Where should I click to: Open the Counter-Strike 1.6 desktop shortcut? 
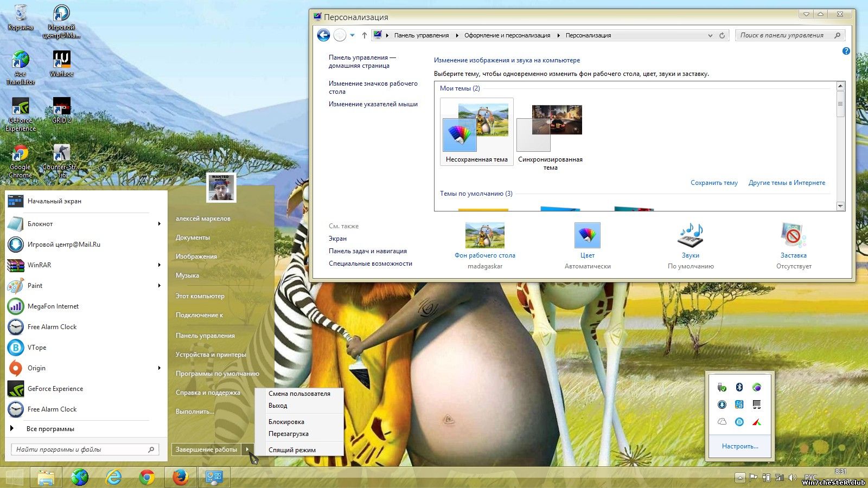[x=61, y=161]
